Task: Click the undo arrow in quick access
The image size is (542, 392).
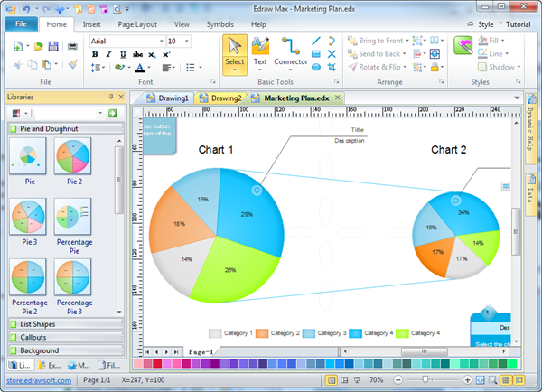Action: click(x=26, y=9)
